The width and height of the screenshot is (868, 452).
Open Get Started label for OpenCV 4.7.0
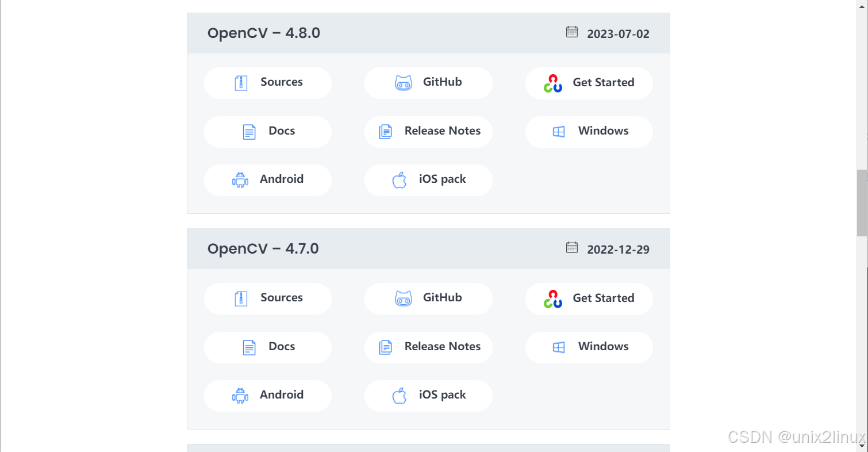604,298
